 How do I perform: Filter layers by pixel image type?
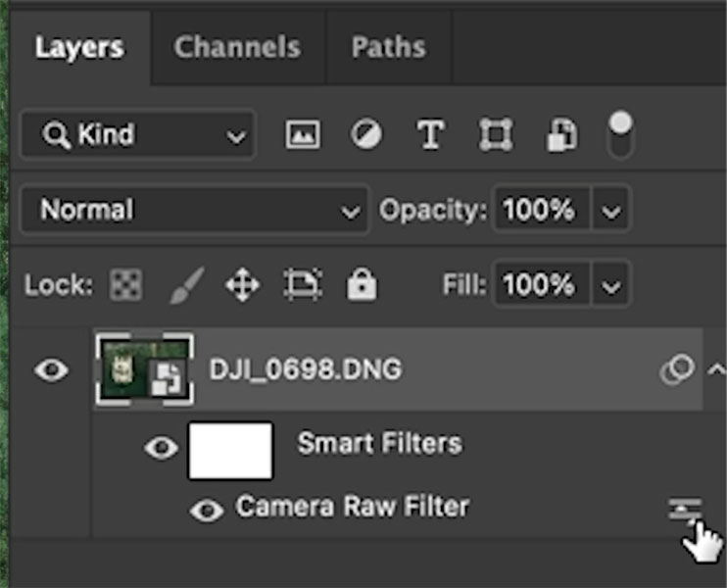click(x=303, y=135)
